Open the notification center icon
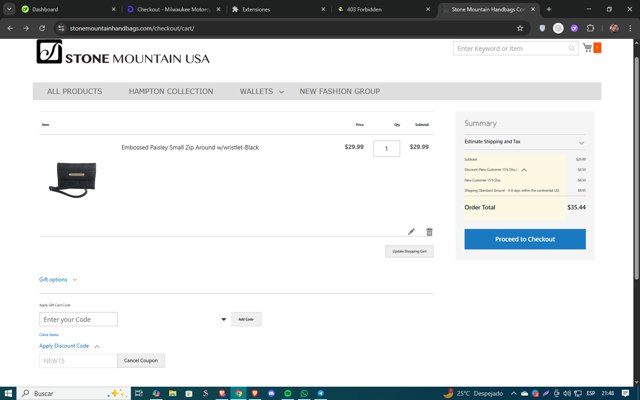 point(625,393)
